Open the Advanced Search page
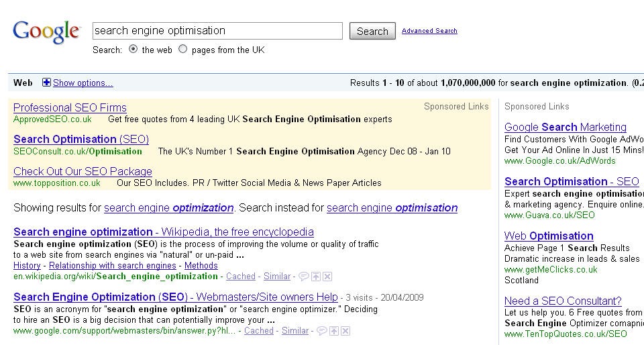 pos(429,31)
